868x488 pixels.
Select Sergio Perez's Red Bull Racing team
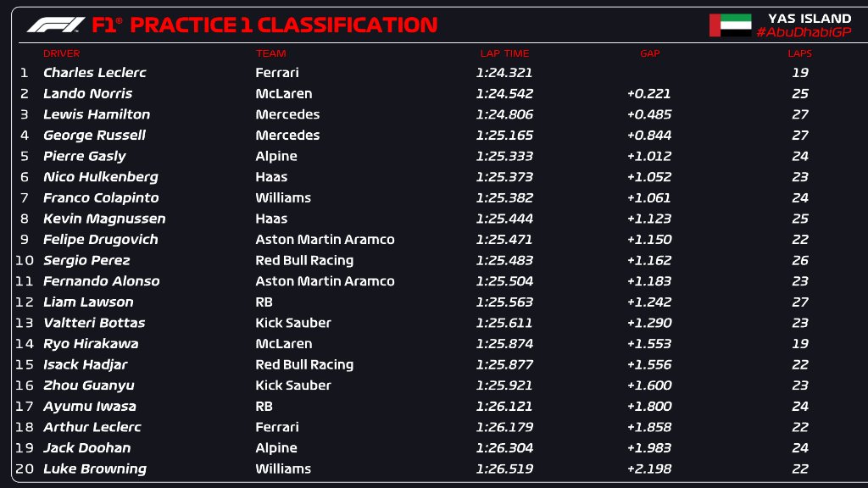304,260
